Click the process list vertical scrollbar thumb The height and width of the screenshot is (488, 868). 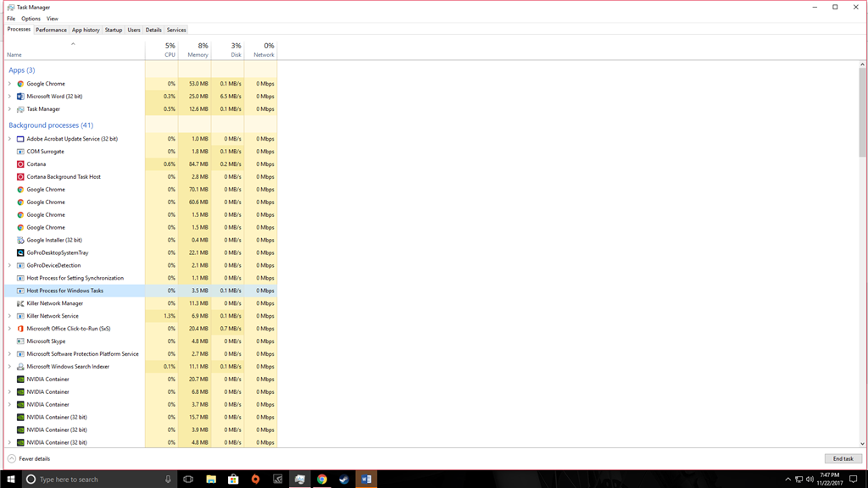pos(862,114)
